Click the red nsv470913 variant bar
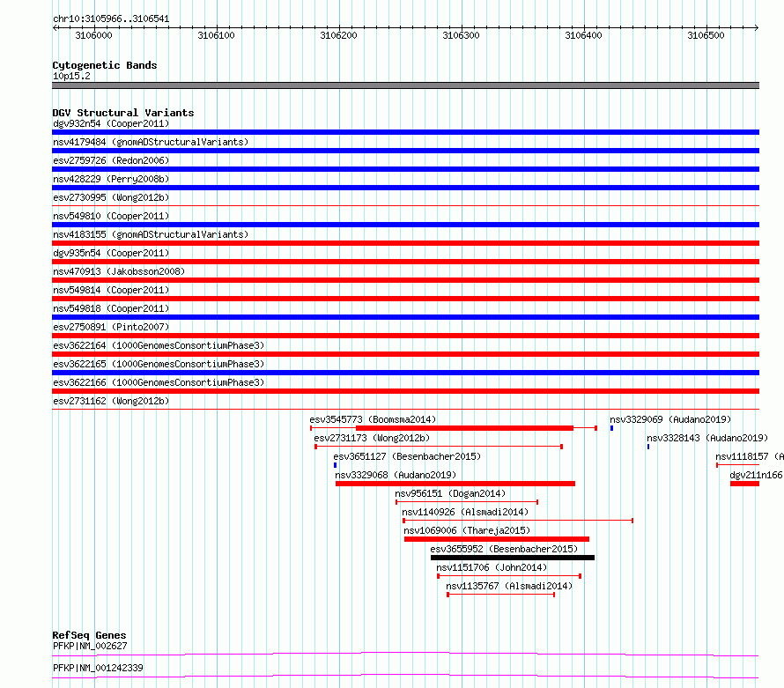This screenshot has width=784, height=688. point(405,280)
